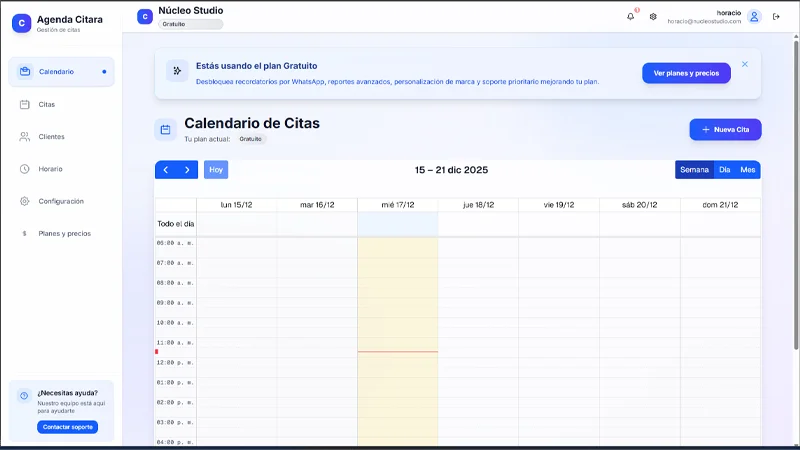Click the user avatar icon

(x=754, y=17)
